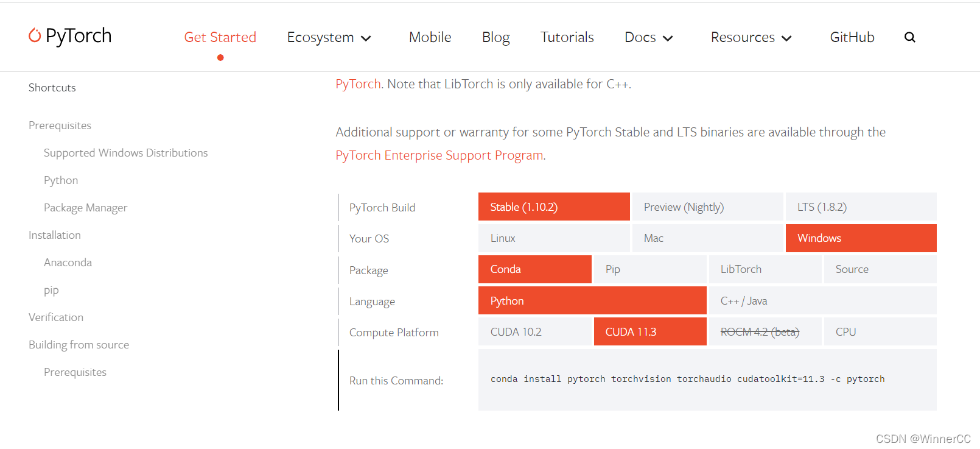Select ROCM 4.2 (beta) platform
This screenshot has width=980, height=449.
click(x=765, y=331)
